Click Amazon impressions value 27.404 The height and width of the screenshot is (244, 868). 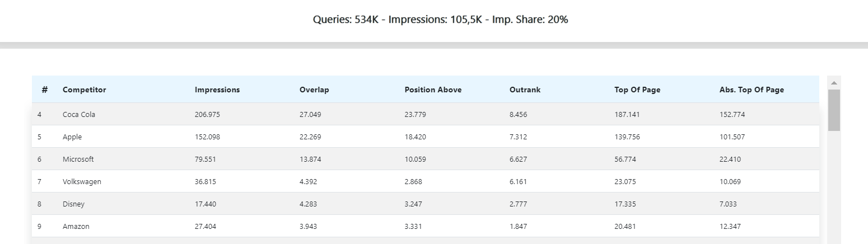pos(206,226)
